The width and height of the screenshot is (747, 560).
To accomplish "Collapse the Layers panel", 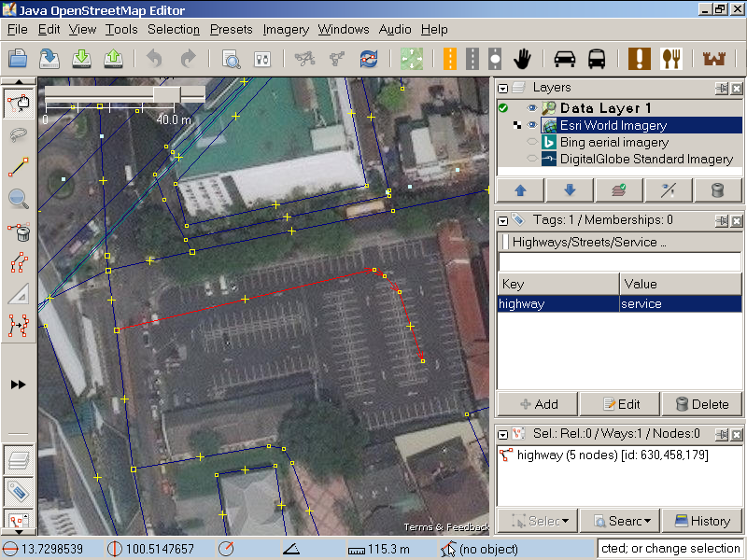I will [503, 89].
